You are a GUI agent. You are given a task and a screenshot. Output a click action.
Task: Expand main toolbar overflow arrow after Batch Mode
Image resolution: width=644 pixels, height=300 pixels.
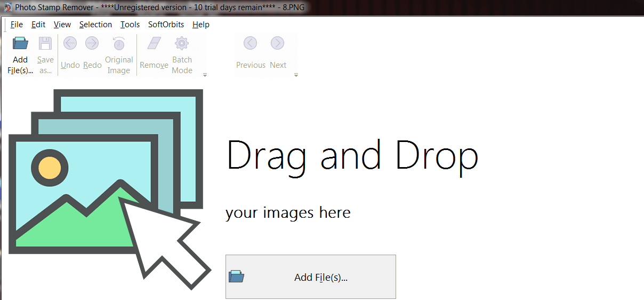point(205,75)
